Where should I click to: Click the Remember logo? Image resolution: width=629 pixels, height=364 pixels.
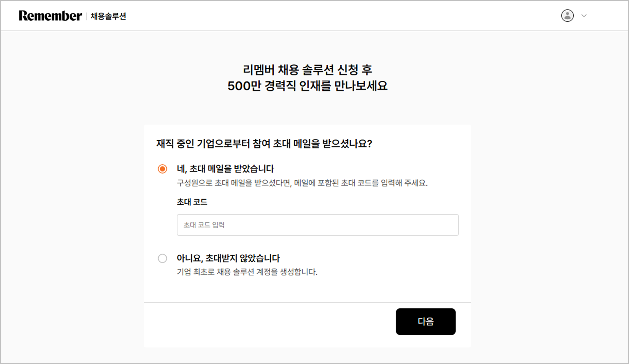(50, 16)
